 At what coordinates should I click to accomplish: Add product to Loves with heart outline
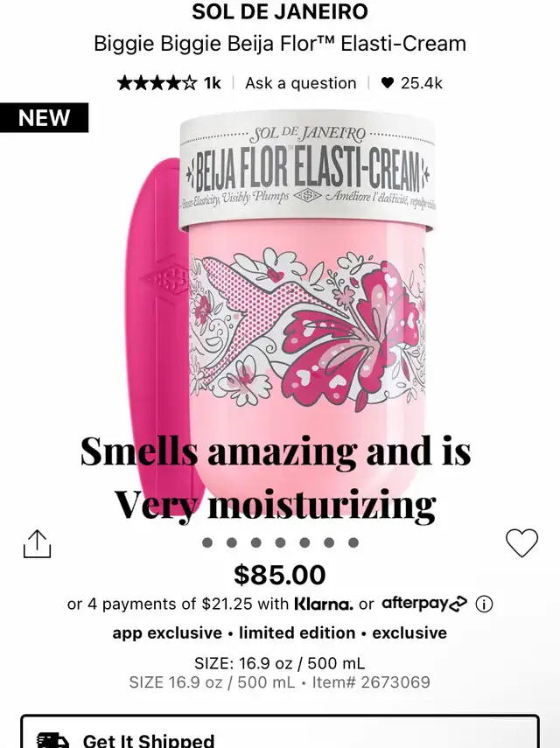pyautogui.click(x=521, y=543)
